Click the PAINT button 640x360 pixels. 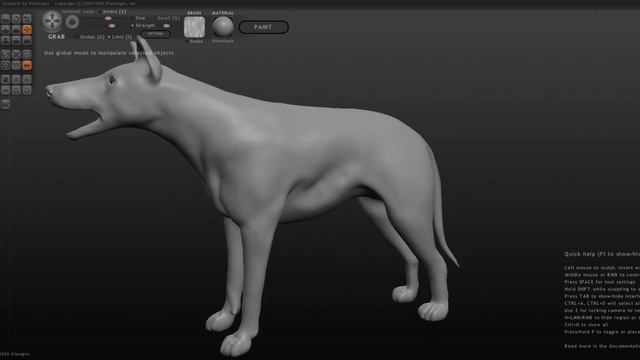tap(263, 27)
